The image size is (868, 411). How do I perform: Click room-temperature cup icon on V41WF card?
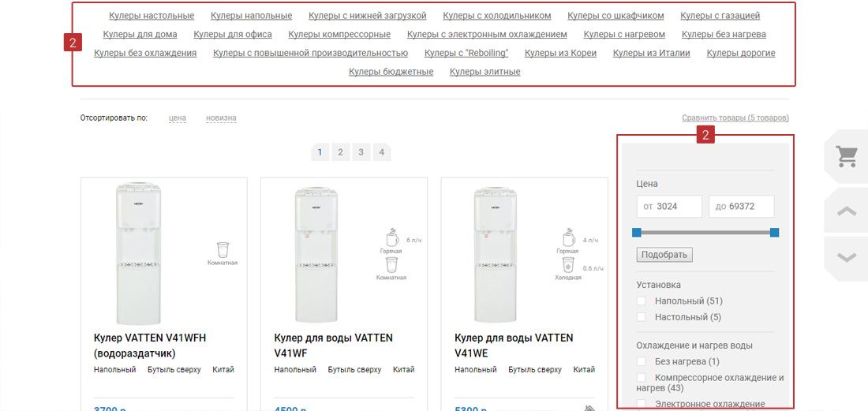tap(391, 264)
